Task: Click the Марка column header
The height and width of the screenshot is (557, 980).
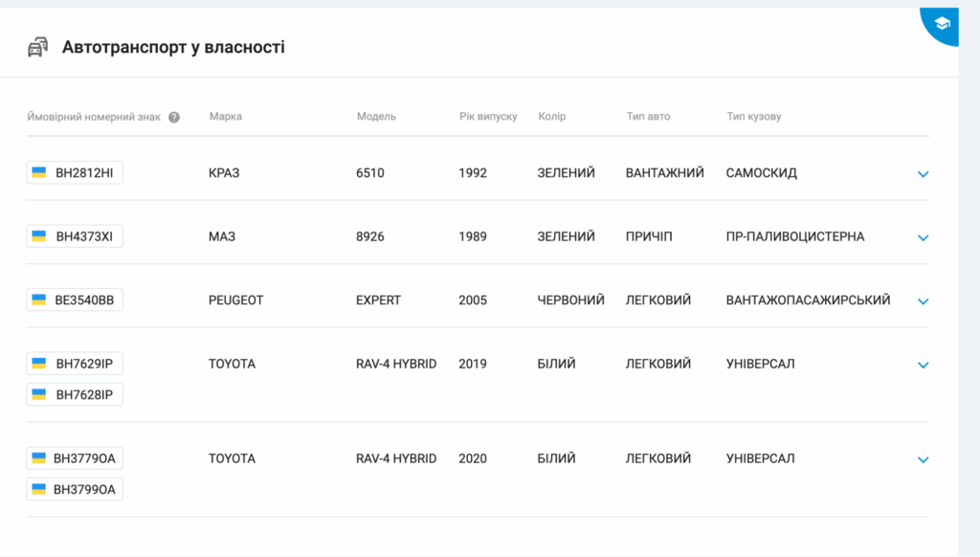Action: pos(225,117)
